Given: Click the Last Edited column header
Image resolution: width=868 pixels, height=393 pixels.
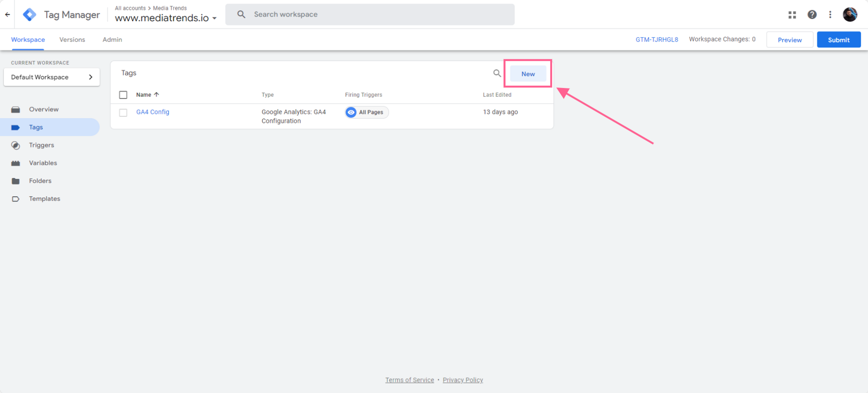Looking at the screenshot, I should pyautogui.click(x=497, y=95).
